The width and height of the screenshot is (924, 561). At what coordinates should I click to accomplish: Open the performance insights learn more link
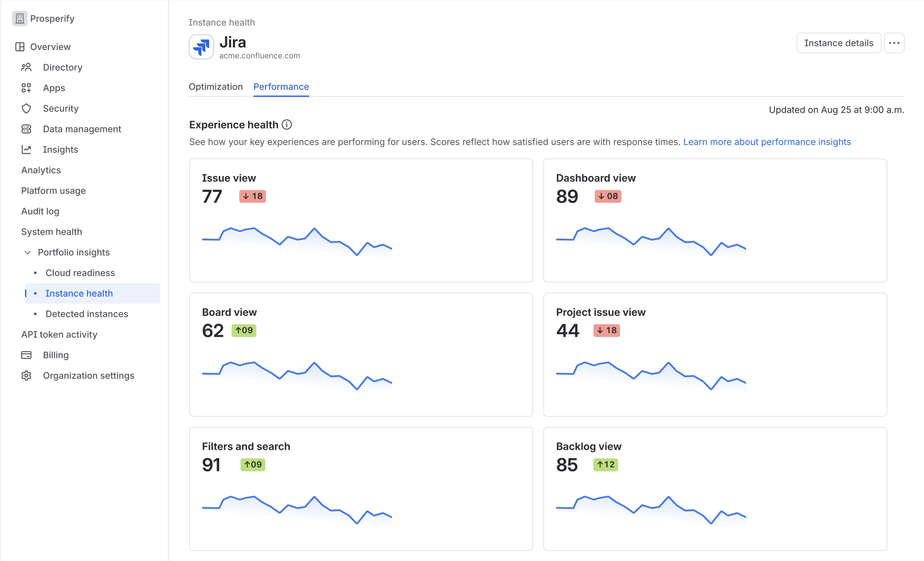[767, 141]
